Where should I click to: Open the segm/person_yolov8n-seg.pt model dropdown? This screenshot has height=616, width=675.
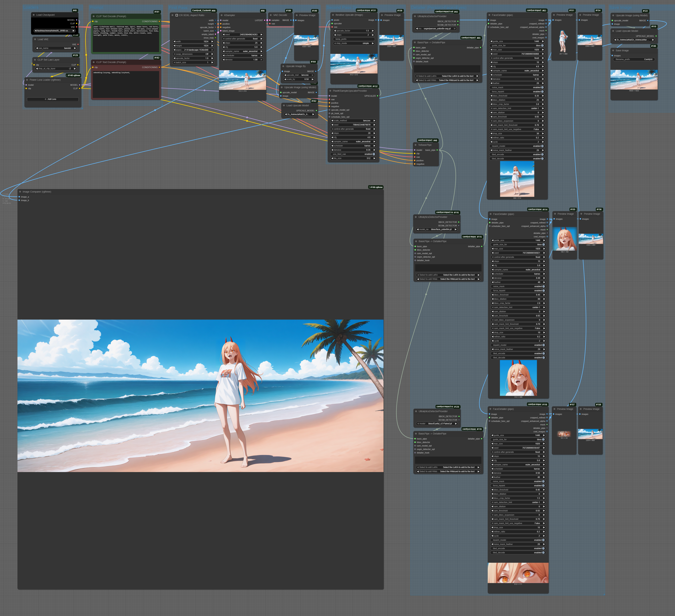pos(436,29)
